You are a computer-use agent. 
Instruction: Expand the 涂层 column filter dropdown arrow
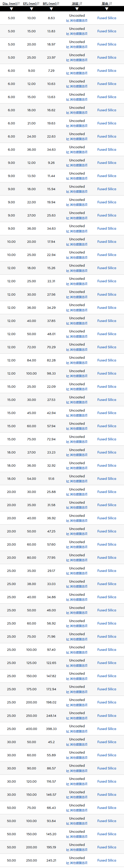(x=77, y=9)
